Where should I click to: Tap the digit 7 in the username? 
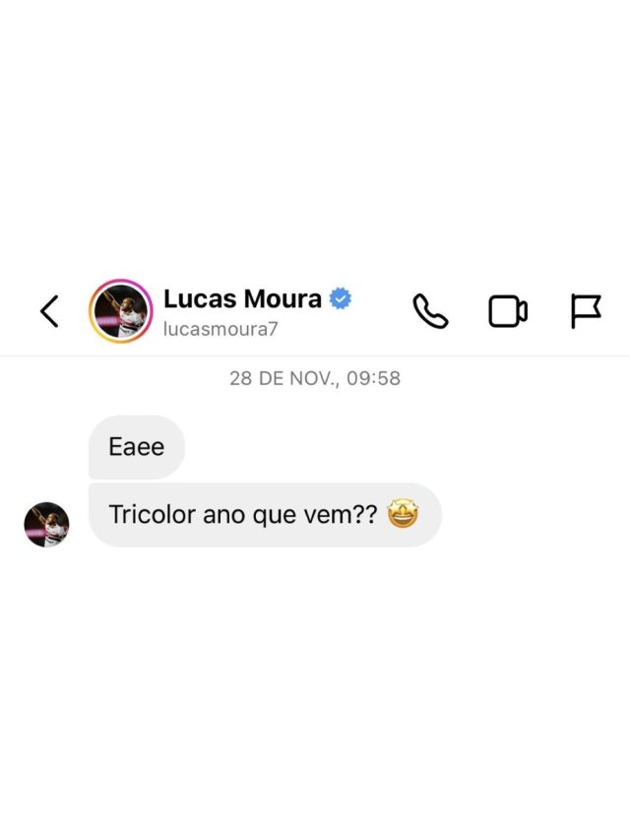(x=274, y=329)
